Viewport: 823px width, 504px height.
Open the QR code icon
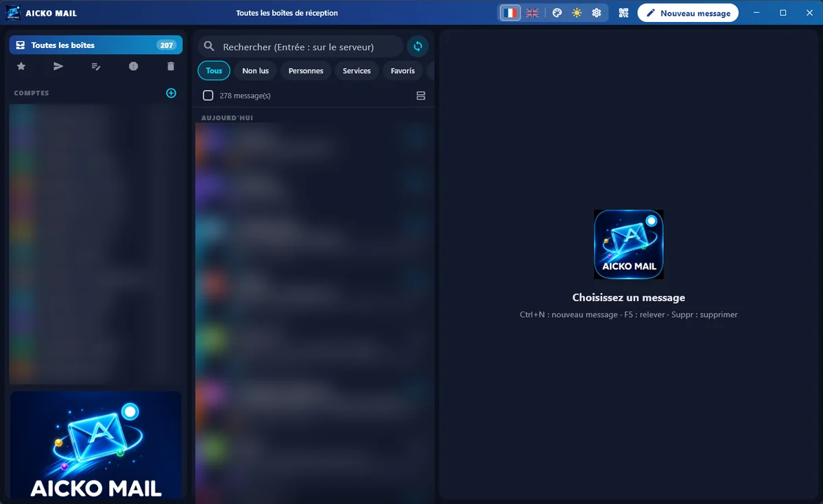[623, 13]
